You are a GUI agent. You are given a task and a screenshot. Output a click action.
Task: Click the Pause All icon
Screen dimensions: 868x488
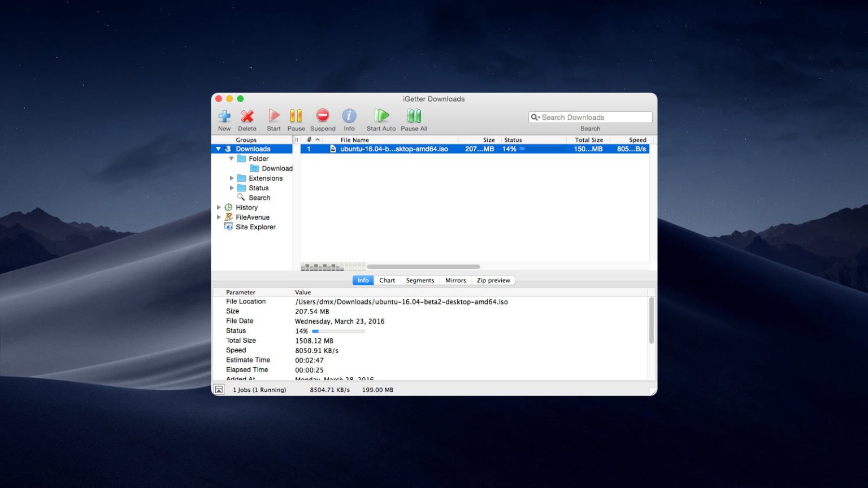[414, 116]
